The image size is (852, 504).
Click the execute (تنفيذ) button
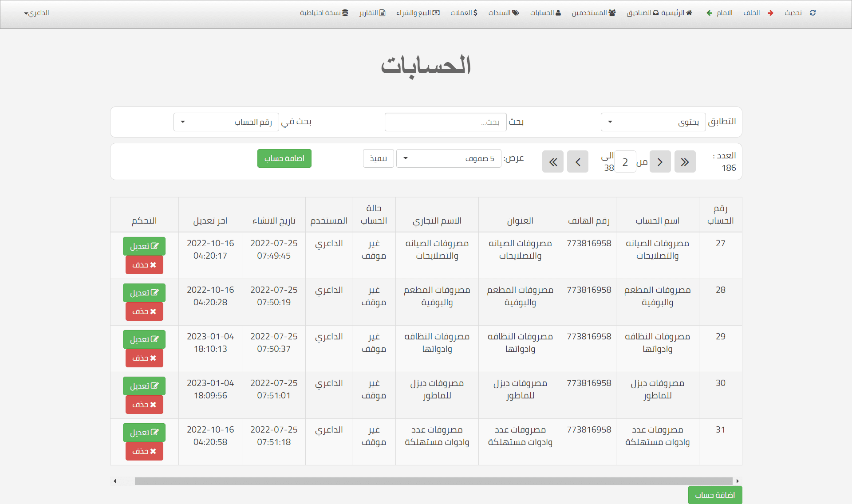point(378,158)
